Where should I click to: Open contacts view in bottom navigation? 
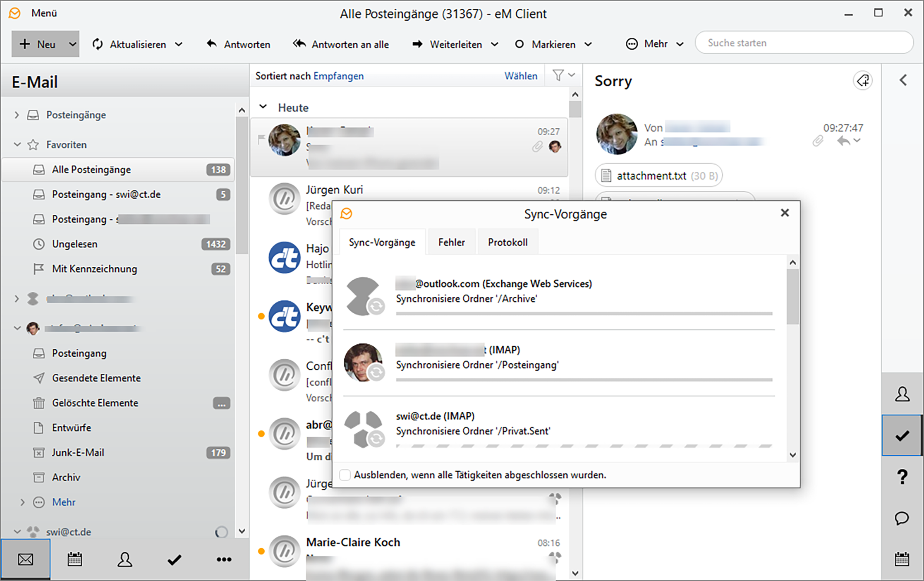pos(124,559)
